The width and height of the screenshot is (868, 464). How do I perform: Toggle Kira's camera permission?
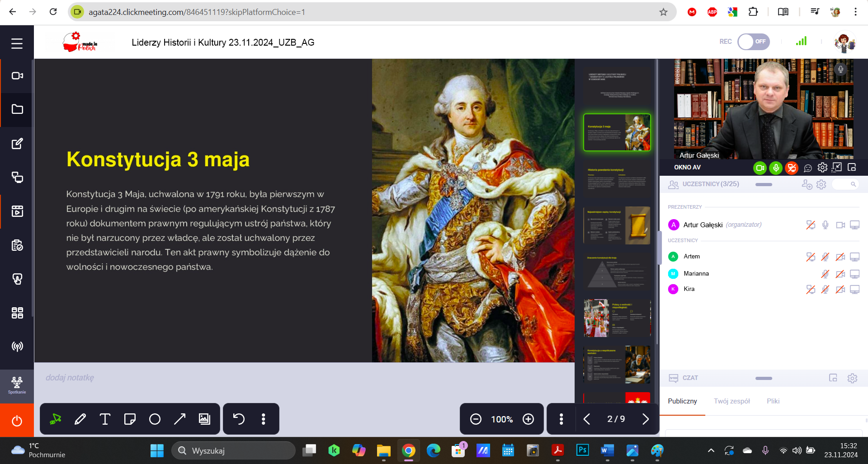pyautogui.click(x=840, y=289)
